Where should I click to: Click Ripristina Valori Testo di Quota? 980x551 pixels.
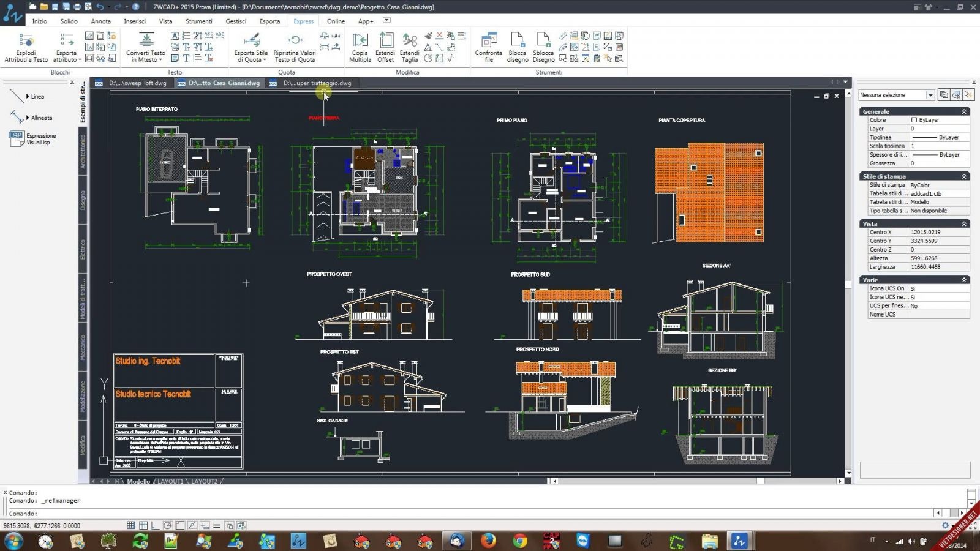point(295,48)
